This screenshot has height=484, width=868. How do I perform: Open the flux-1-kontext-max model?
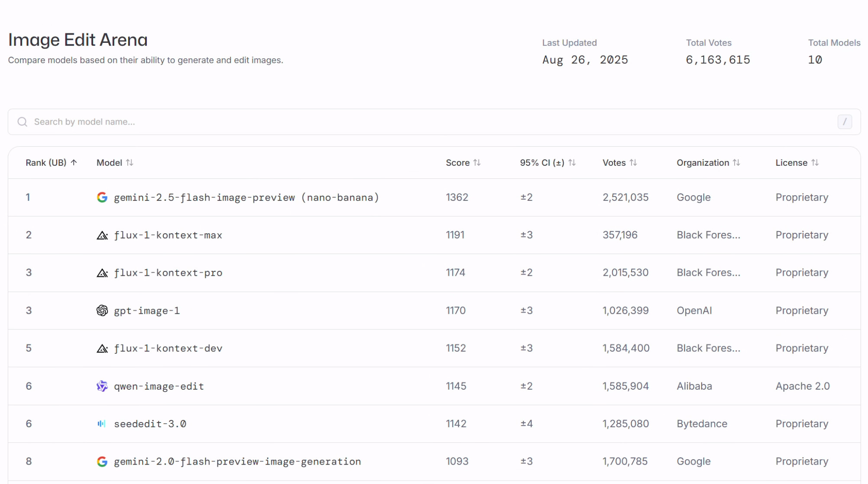[168, 235]
